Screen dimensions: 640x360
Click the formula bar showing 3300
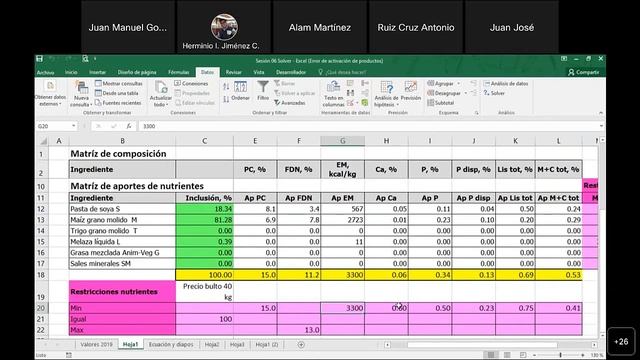click(367, 126)
